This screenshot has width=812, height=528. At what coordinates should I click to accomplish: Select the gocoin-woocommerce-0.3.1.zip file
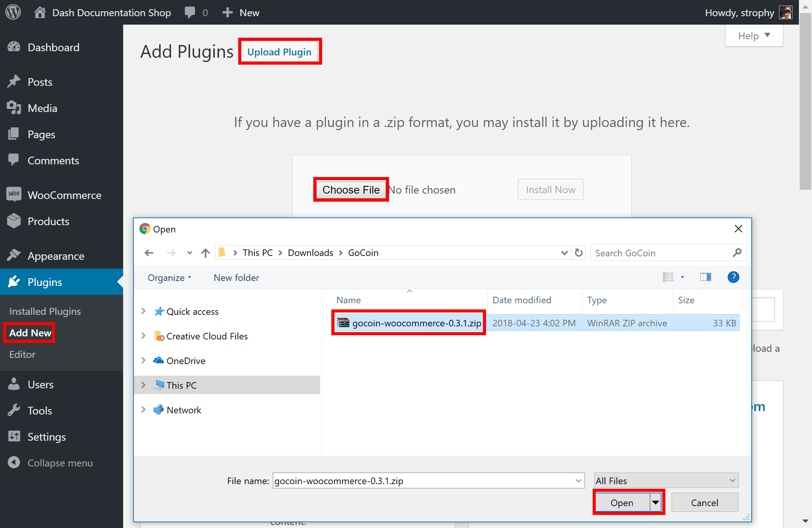409,323
